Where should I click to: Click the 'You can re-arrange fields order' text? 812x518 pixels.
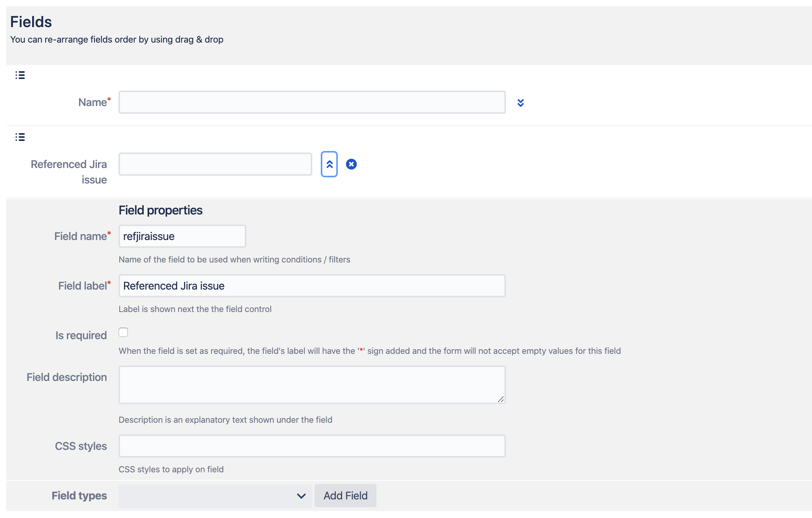117,39
